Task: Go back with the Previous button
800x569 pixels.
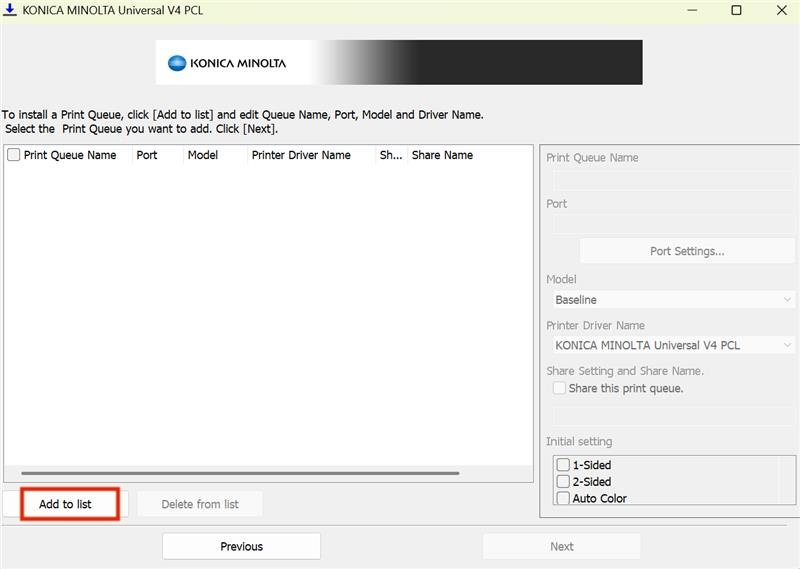Action: pyautogui.click(x=241, y=547)
